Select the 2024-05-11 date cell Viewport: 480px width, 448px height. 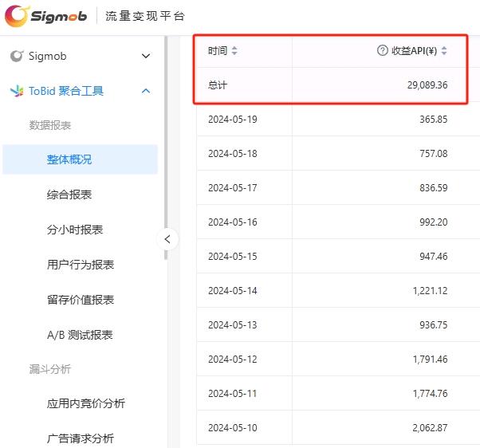[233, 394]
